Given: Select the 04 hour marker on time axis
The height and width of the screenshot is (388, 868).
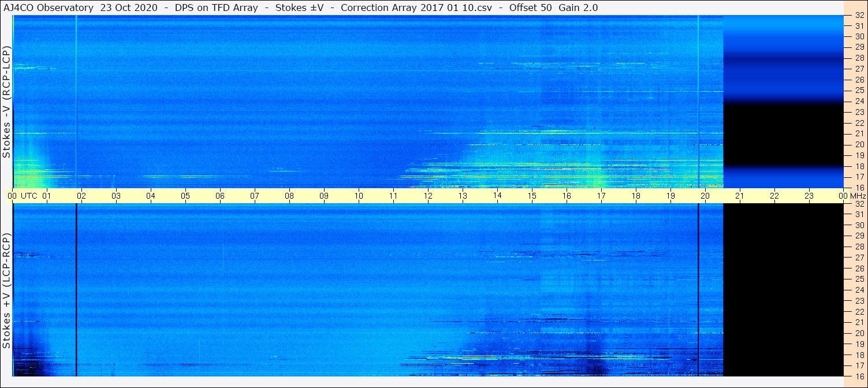Looking at the screenshot, I should 151,196.
